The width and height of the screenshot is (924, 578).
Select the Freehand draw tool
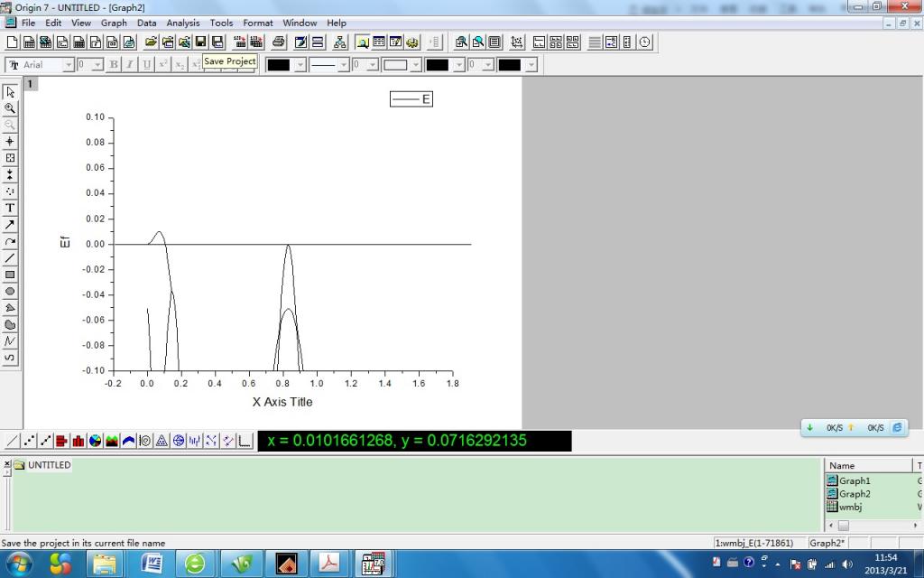click(10, 358)
